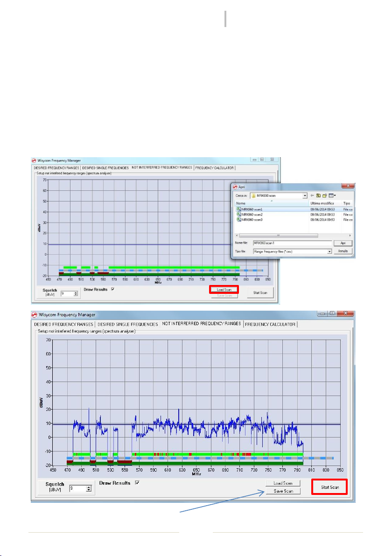Click Start Scan in the upper window
The height and width of the screenshot is (556, 392).
260,292
